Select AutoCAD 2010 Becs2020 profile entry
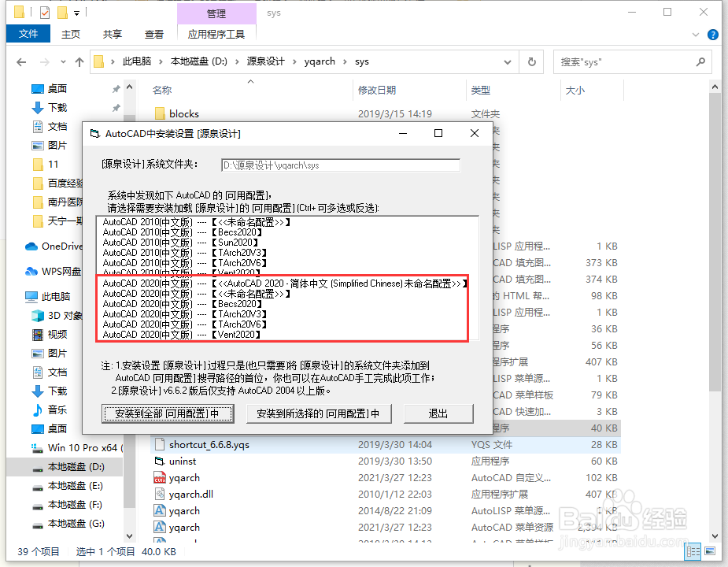The width and height of the screenshot is (728, 567). 183,232
